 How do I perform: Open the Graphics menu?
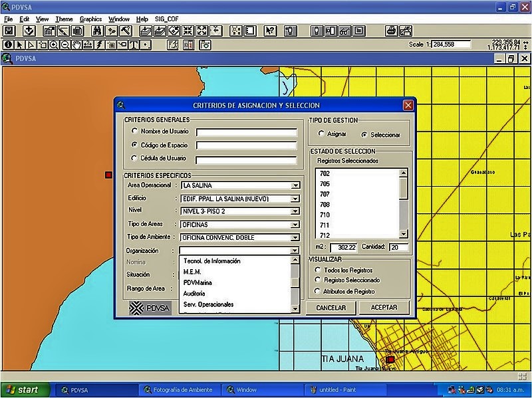90,19
